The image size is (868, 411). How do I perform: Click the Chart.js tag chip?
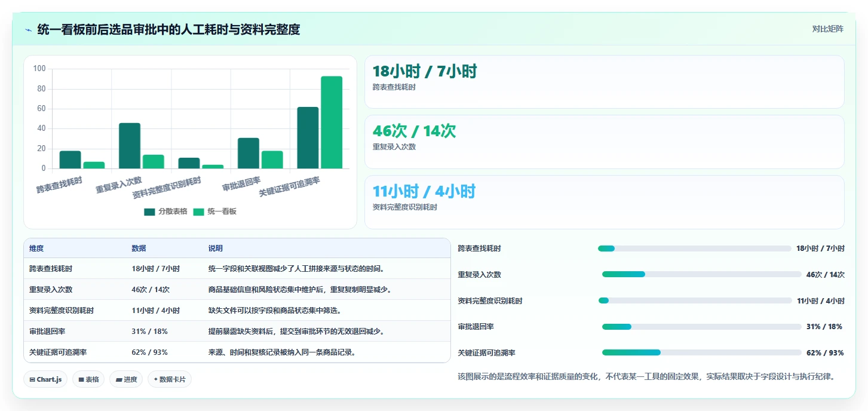45,379
